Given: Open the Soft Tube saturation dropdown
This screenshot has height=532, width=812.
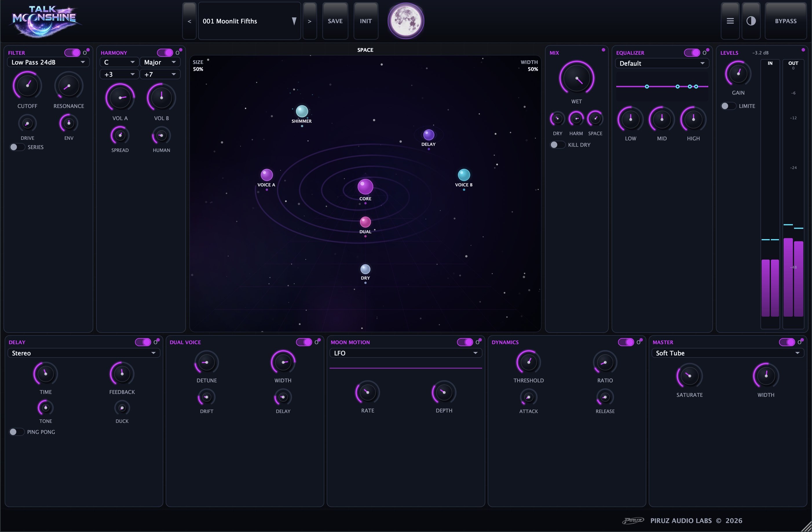Looking at the screenshot, I should click(728, 353).
